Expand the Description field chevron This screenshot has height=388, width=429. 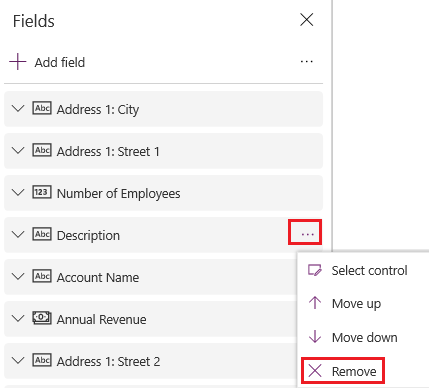(x=18, y=234)
